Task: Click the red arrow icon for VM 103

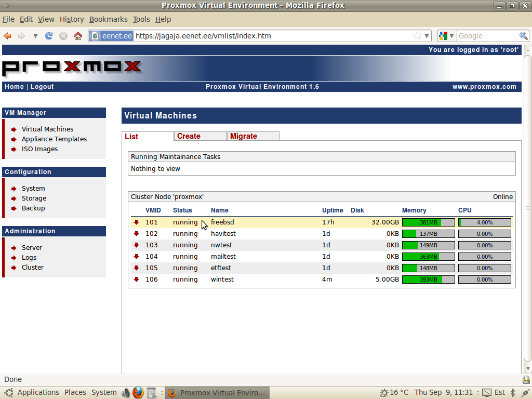Action: pyautogui.click(x=137, y=245)
